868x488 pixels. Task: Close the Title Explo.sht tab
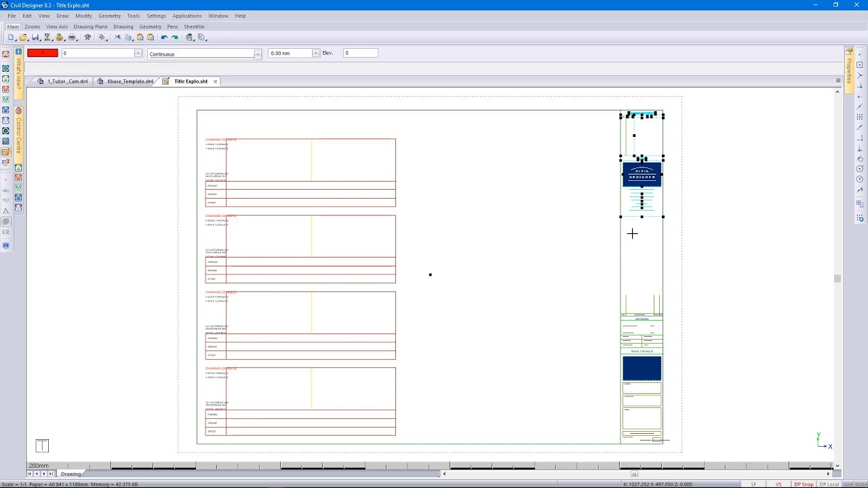pos(215,81)
